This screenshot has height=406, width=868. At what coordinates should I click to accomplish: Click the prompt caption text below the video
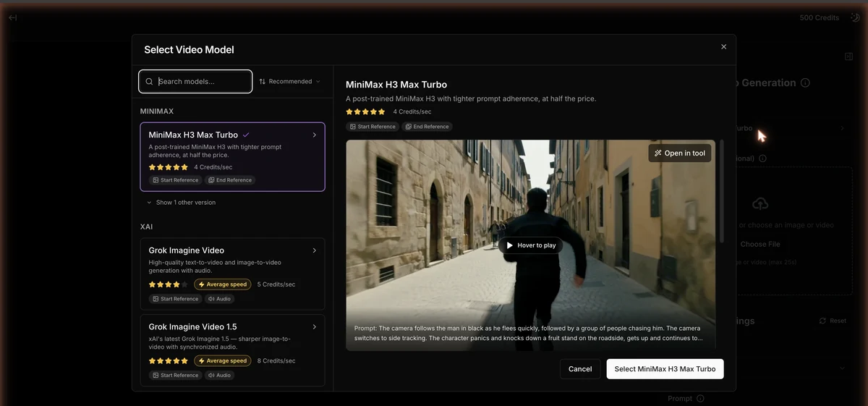[x=527, y=333]
